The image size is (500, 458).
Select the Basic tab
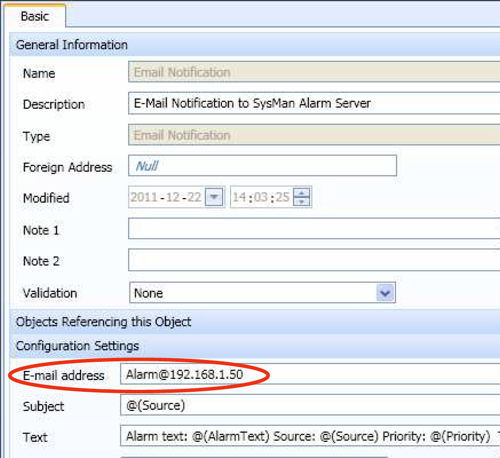[35, 16]
